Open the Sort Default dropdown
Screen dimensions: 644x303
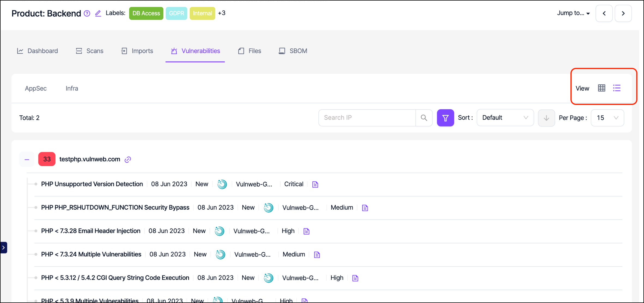[x=505, y=118]
